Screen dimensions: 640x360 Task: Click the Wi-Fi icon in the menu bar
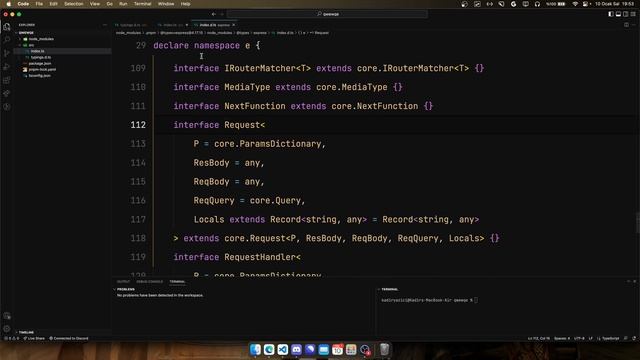point(575,4)
